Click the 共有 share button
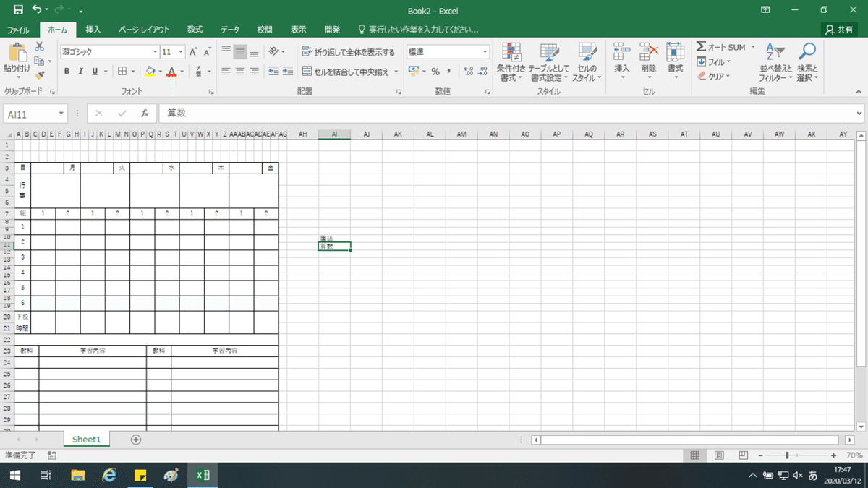 point(840,30)
